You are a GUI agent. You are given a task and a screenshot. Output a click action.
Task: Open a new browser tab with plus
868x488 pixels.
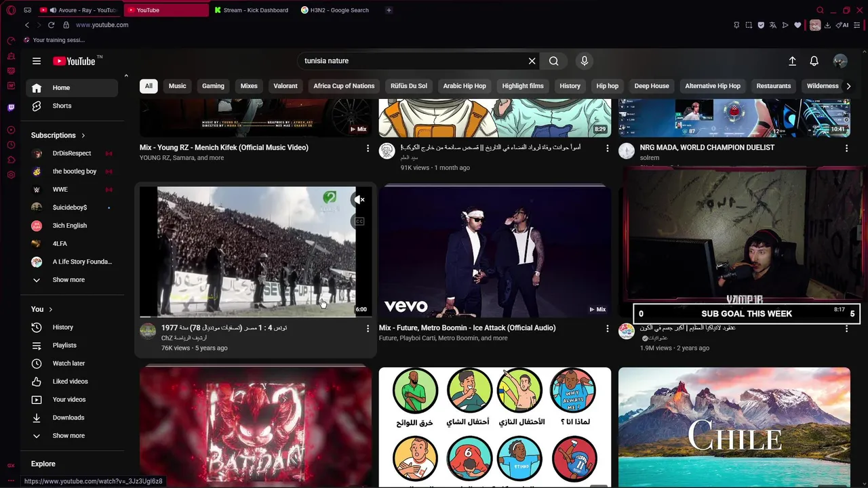point(389,10)
